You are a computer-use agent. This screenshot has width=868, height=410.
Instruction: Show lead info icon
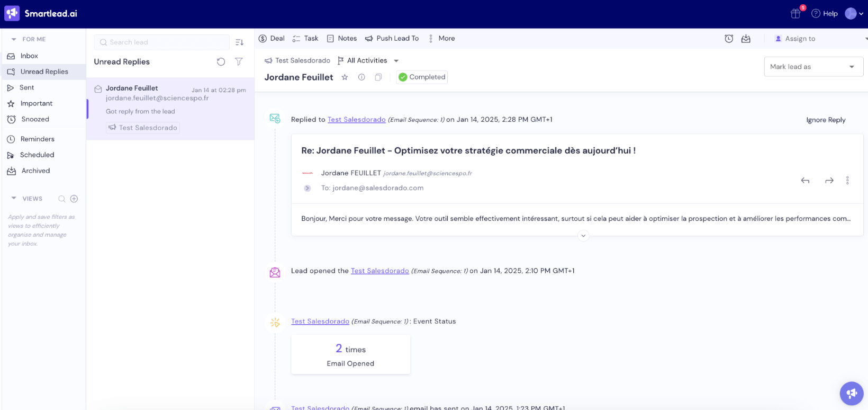tap(361, 77)
